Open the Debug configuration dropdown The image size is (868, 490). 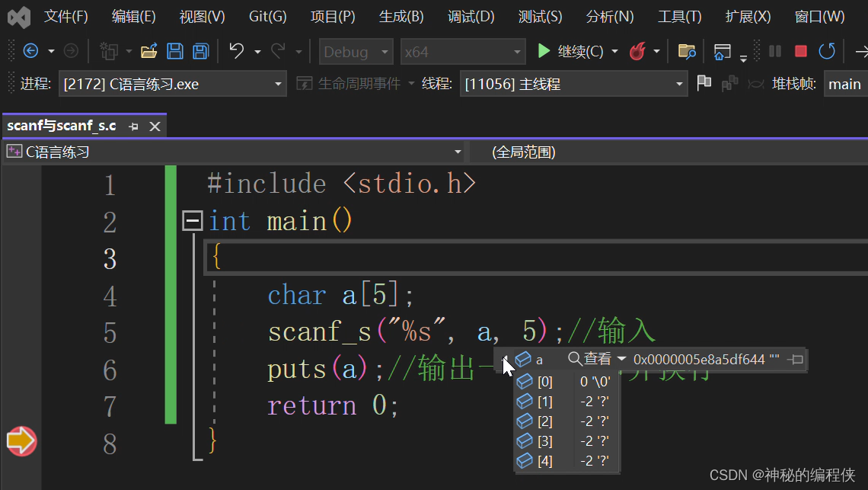pos(383,51)
